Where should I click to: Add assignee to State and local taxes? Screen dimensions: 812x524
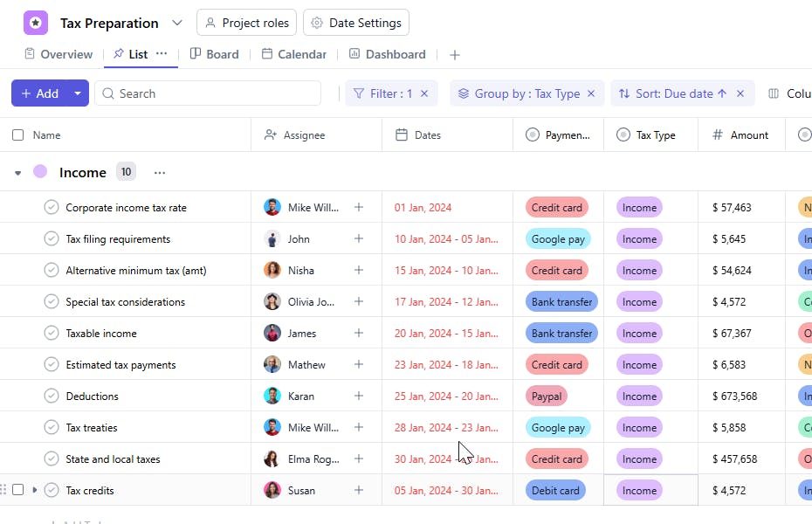pos(358,458)
